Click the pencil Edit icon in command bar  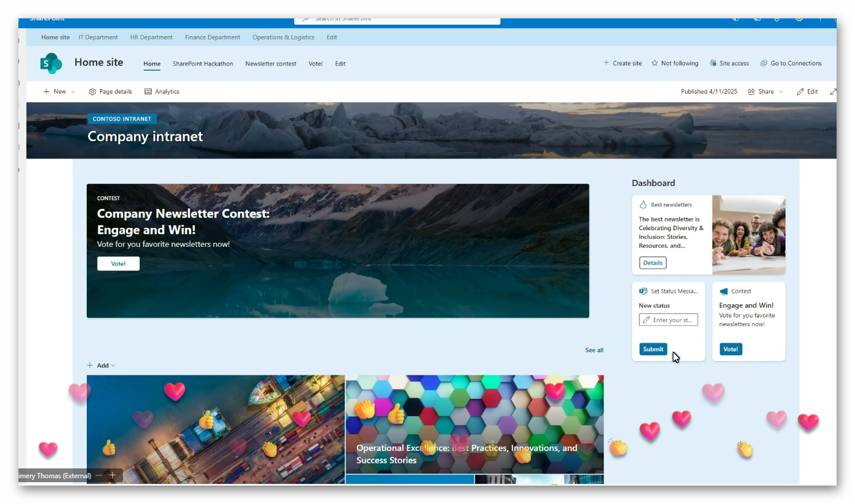point(800,92)
